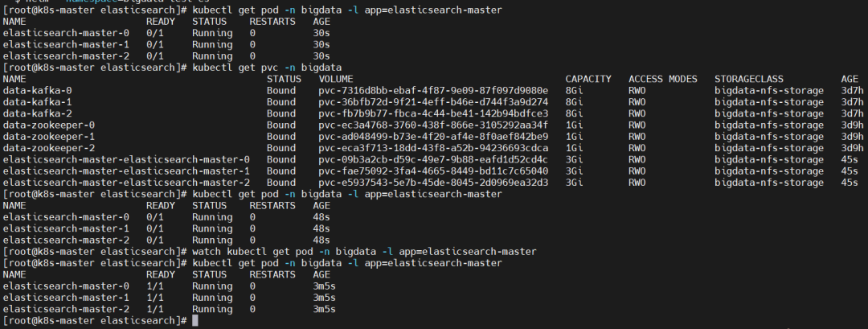
Task: Click volume ID starting with pvc-7316d8bb
Action: (x=433, y=91)
